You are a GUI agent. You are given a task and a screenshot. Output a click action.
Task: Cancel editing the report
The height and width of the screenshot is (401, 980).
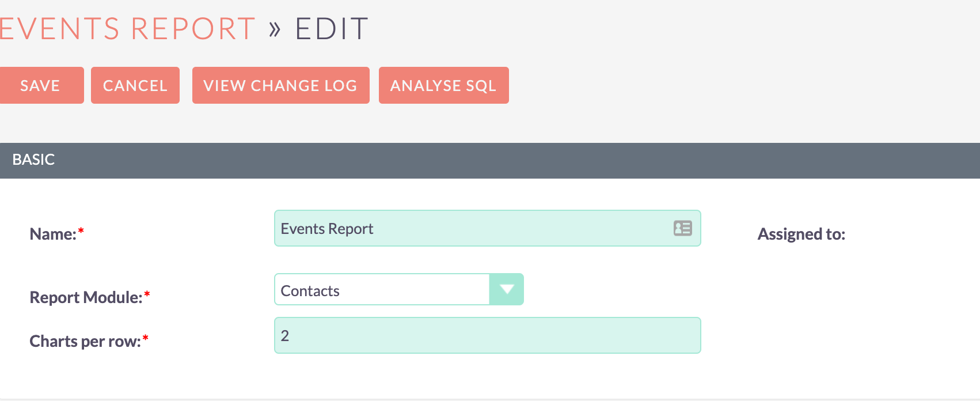pyautogui.click(x=135, y=85)
